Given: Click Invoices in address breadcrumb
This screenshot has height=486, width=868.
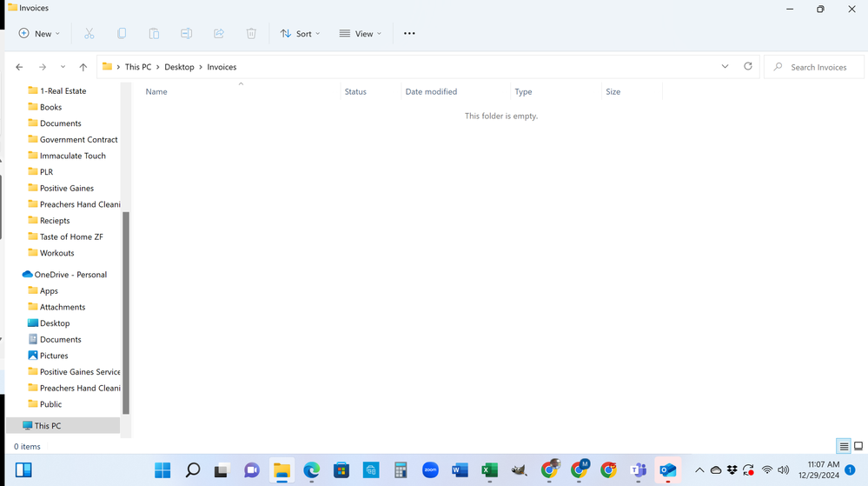Looking at the screenshot, I should (222, 67).
